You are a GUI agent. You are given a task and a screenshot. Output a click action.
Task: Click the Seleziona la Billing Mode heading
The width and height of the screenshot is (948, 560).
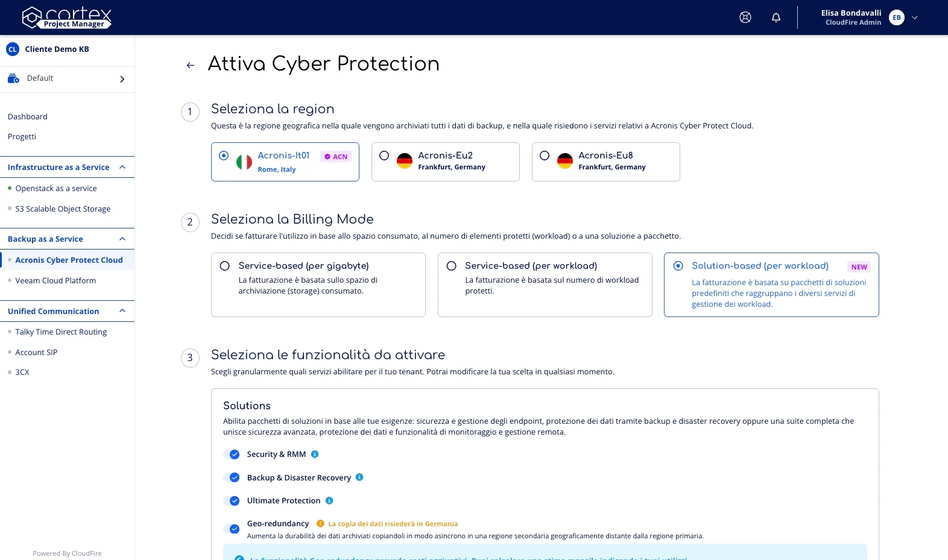[292, 219]
